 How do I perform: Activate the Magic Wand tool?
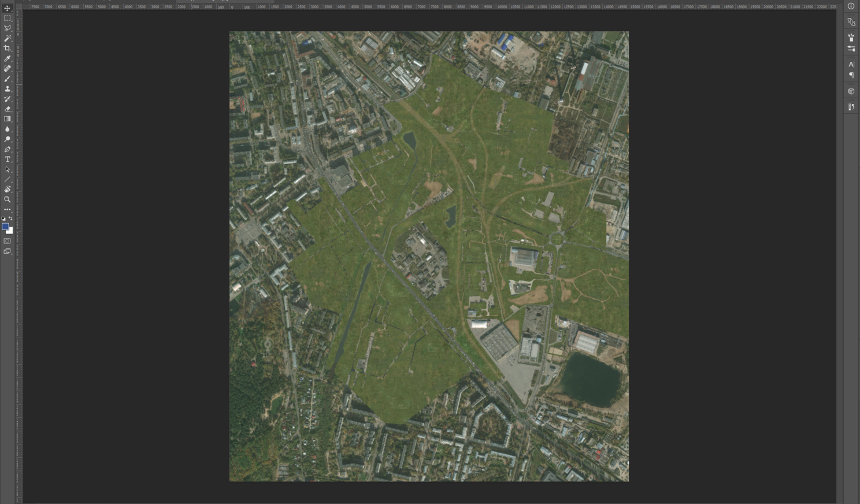8,38
